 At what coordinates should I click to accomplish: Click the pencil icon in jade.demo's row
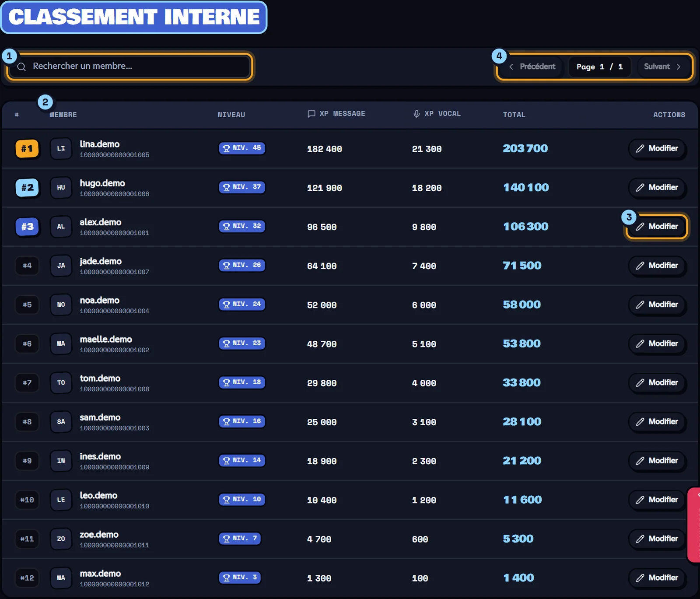click(x=640, y=266)
